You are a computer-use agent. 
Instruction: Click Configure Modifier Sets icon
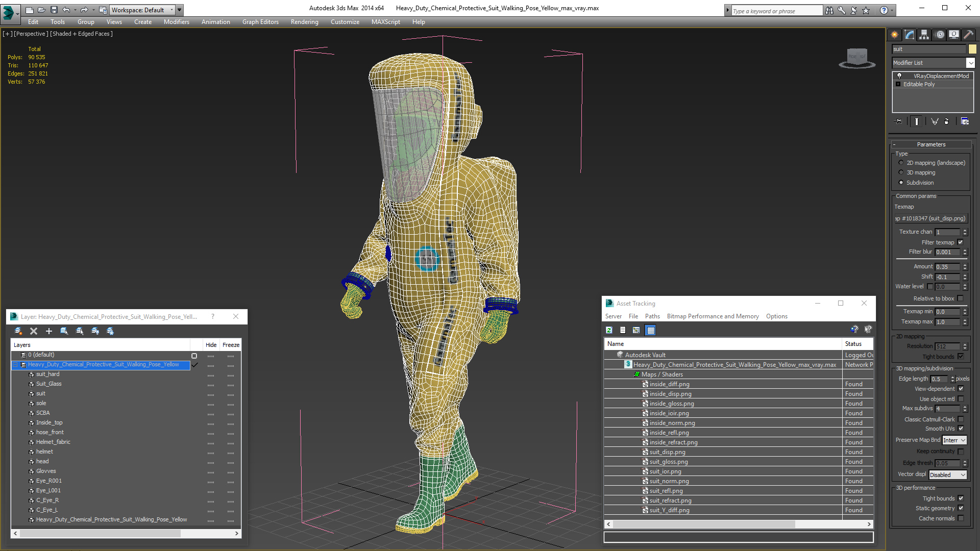coord(965,121)
